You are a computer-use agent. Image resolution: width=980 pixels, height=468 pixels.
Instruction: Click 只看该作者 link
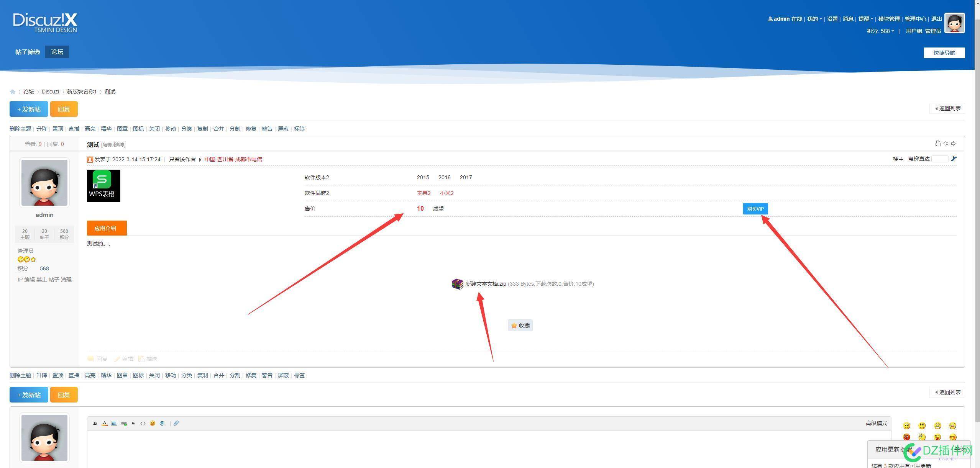coord(182,159)
